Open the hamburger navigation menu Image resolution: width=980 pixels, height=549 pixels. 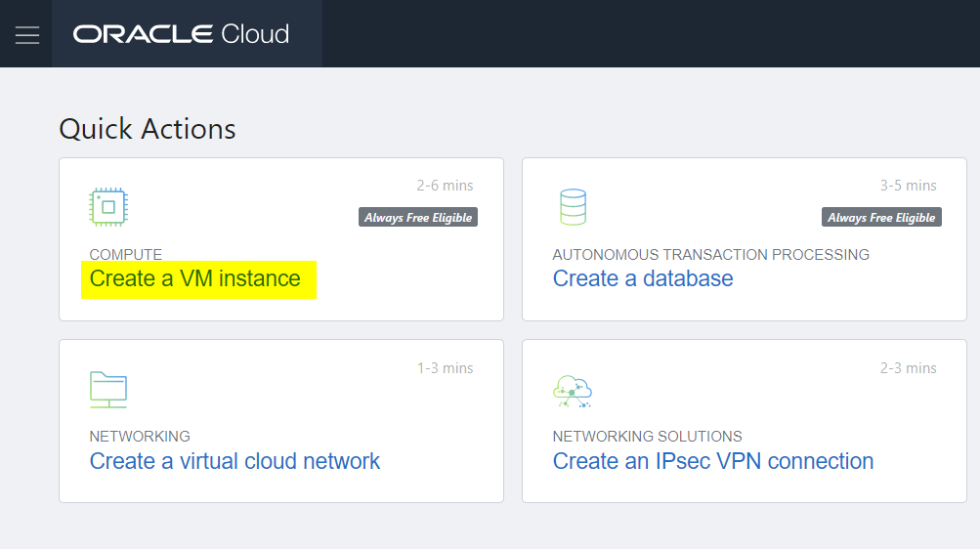tap(27, 35)
